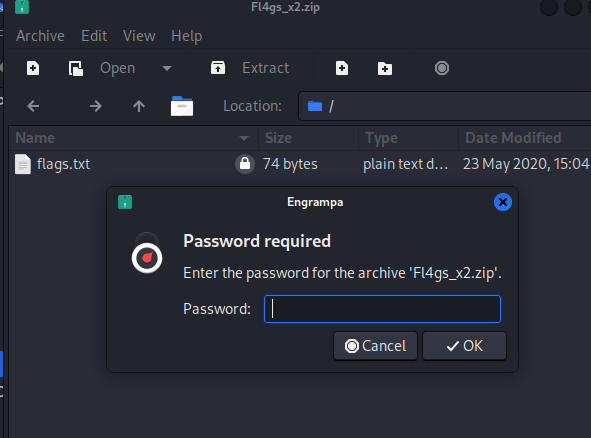This screenshot has height=438, width=591.
Task: Focus the Password input field
Action: [383, 309]
